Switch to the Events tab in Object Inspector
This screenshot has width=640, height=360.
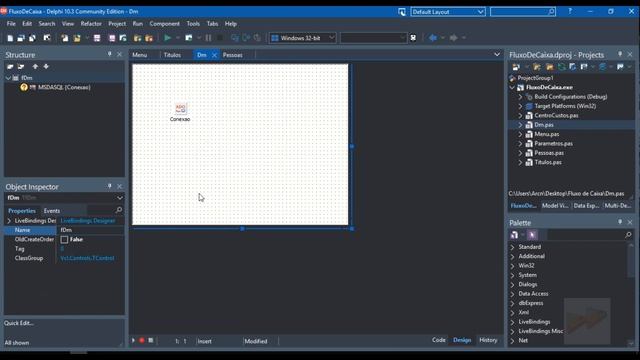pos(52,211)
